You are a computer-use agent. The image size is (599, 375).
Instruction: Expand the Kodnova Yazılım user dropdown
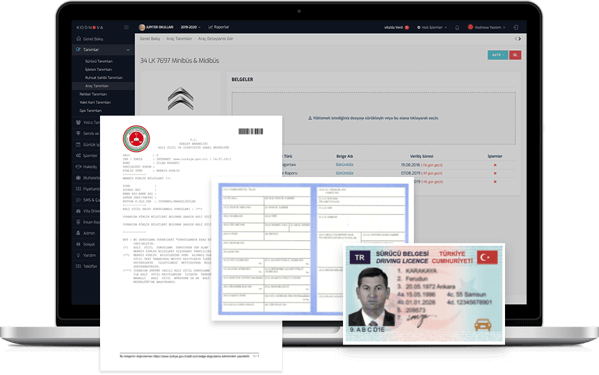click(487, 27)
